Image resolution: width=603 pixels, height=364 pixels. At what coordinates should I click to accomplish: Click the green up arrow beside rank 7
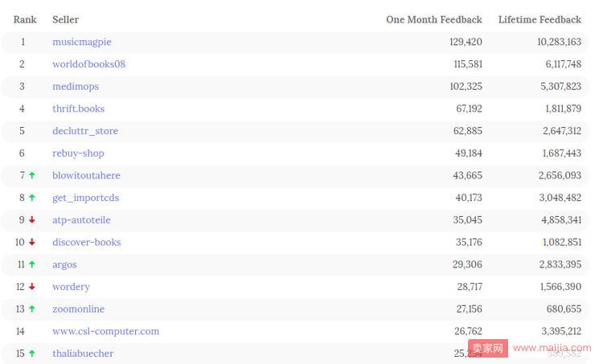coord(32,175)
